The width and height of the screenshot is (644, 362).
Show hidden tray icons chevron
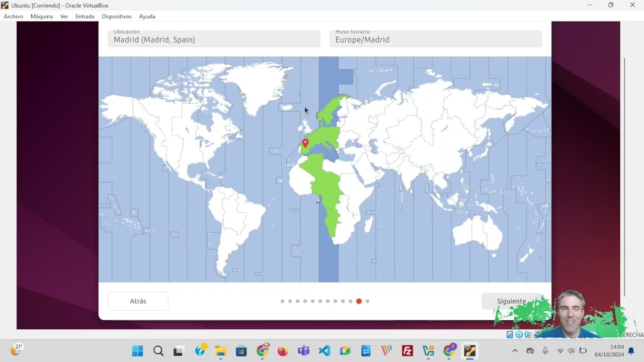coord(515,350)
